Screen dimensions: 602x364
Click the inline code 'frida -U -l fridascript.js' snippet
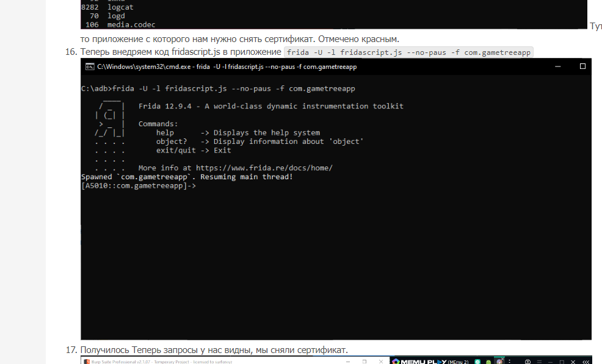click(408, 52)
